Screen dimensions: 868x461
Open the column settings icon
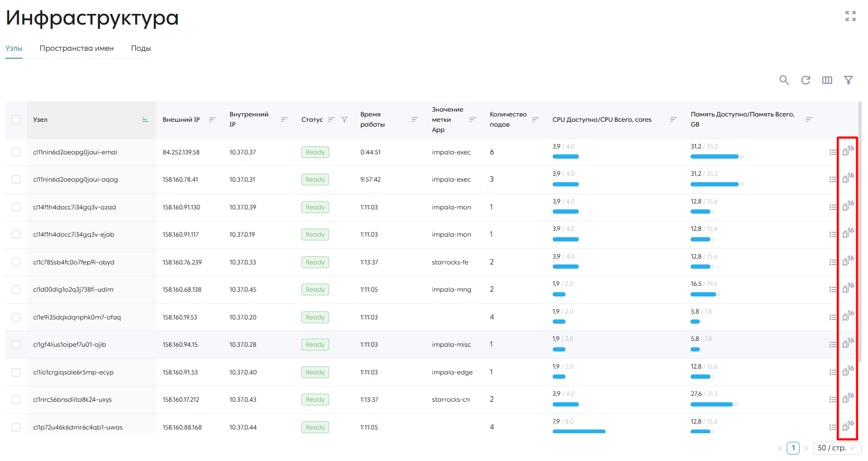(827, 80)
